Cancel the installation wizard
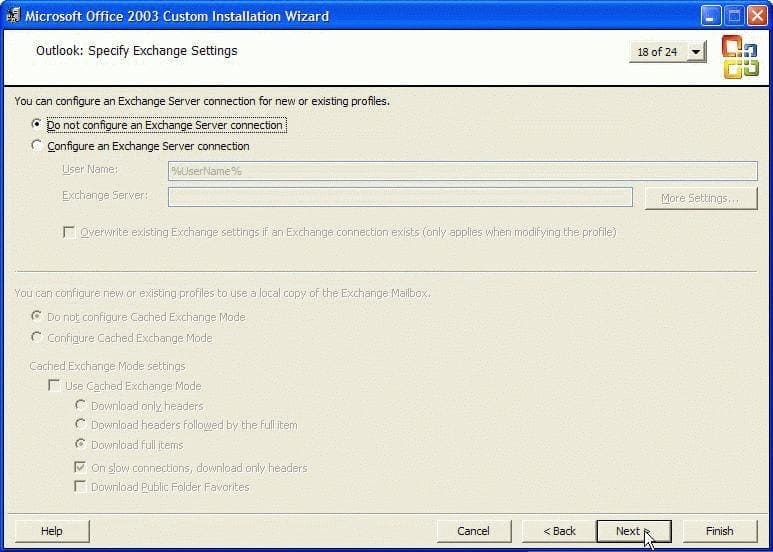 click(x=473, y=531)
